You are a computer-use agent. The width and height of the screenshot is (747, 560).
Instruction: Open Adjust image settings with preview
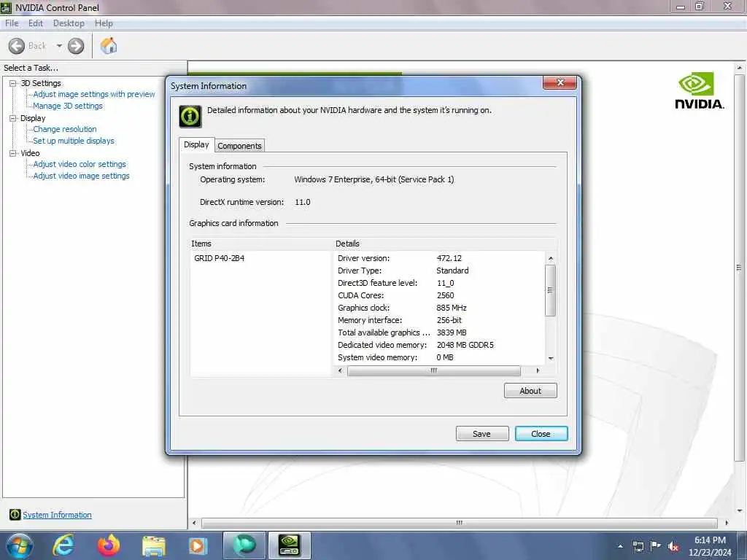click(94, 94)
